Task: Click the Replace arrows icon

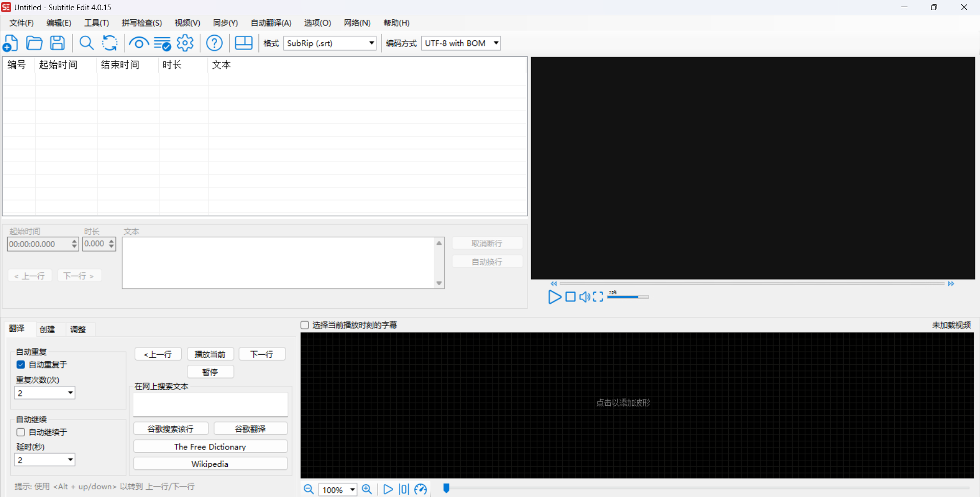Action: [x=110, y=43]
